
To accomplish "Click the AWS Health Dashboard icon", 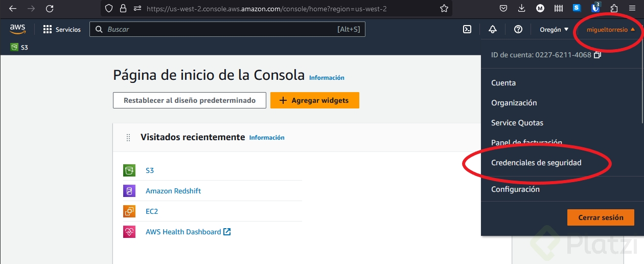I will [x=129, y=232].
